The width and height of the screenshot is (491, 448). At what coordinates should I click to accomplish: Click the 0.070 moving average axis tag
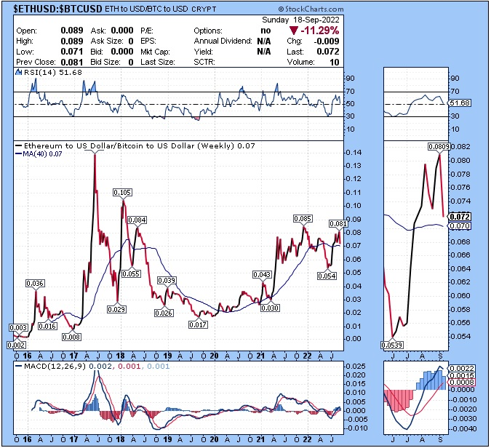(x=460, y=226)
